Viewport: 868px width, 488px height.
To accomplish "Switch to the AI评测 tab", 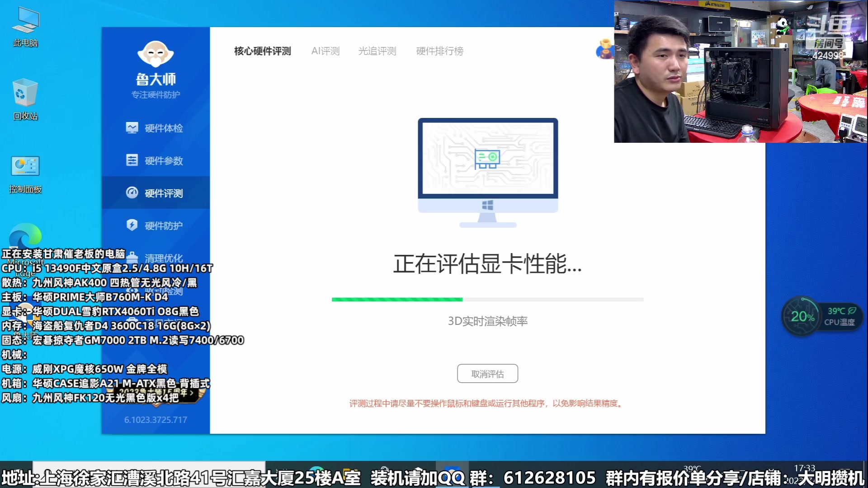I will click(325, 51).
